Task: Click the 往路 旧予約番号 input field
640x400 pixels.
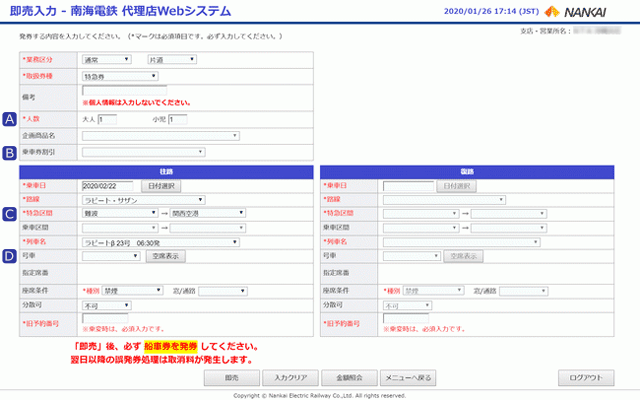Action: coord(105,318)
